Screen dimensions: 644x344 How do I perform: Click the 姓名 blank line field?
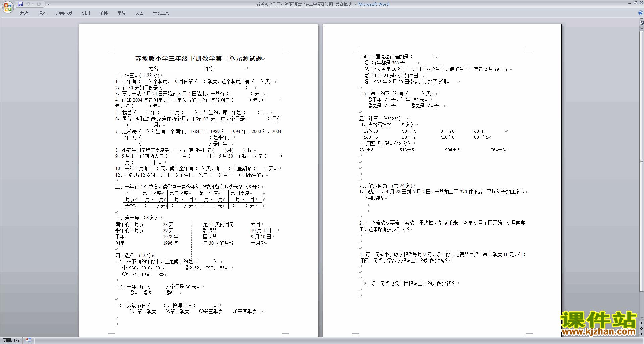[x=175, y=69]
